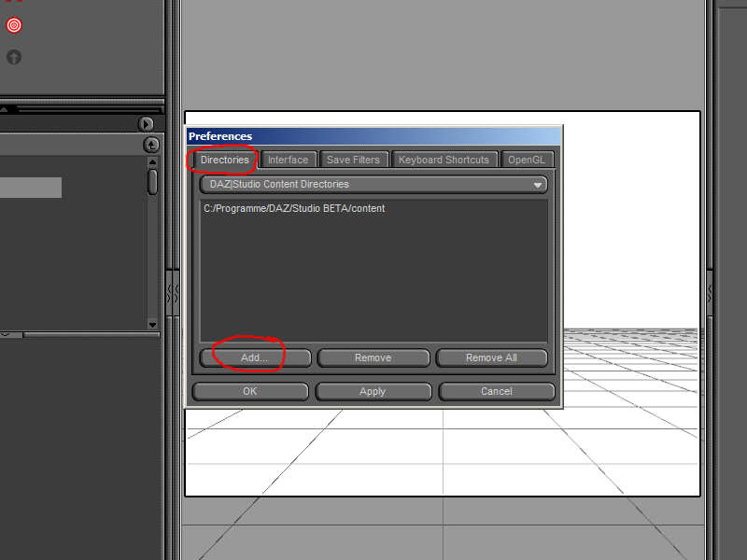Click the left panel scrollbar up arrow
This screenshot has height=560, width=747.
(152, 162)
